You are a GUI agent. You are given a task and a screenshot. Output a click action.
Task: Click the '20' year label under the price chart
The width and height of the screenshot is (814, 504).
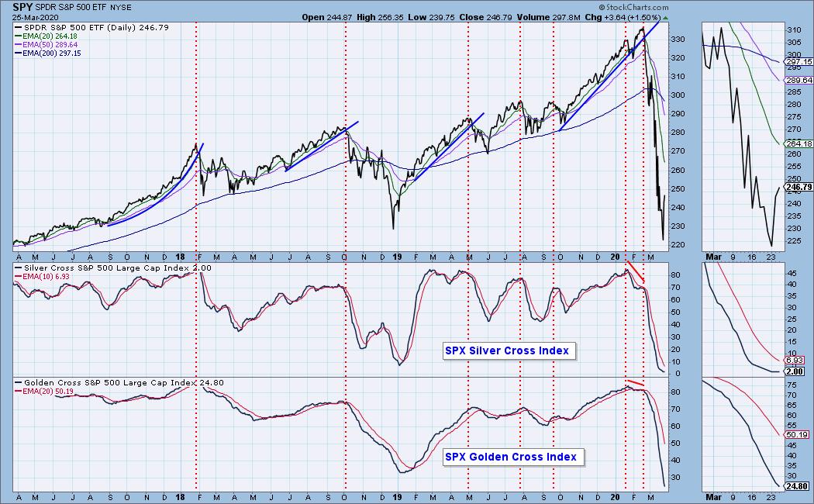point(615,257)
